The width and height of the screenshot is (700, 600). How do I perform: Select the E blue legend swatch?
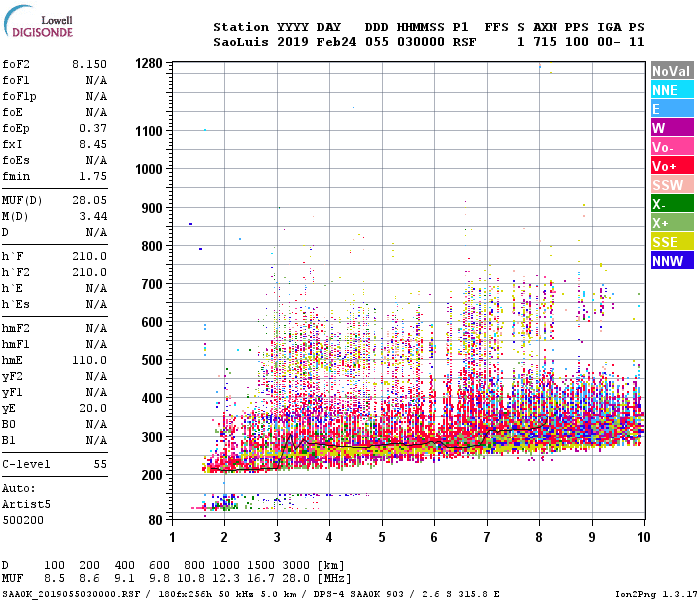click(672, 108)
